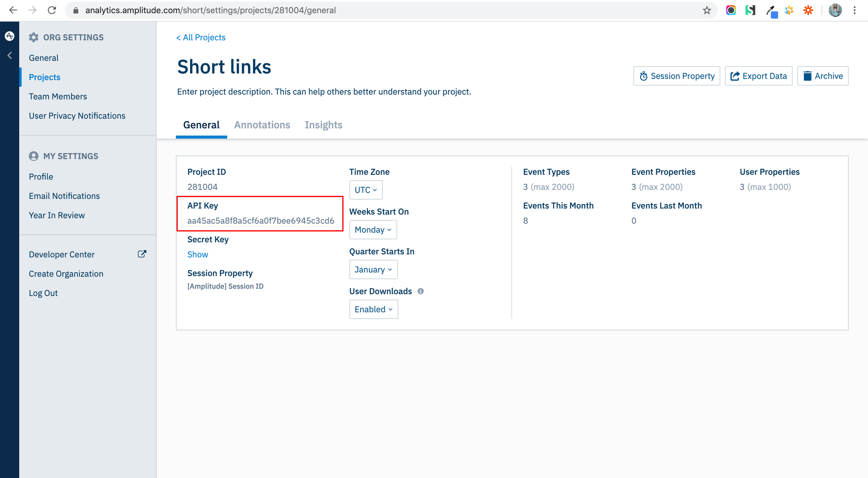Collapse the sidebar with left chevron
Image resolution: width=868 pixels, height=478 pixels.
click(10, 56)
